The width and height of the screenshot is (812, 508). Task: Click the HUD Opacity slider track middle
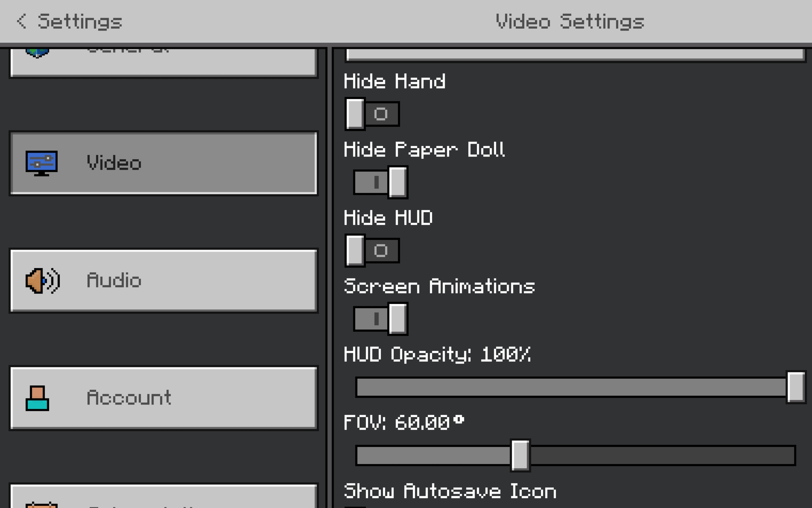click(x=571, y=387)
